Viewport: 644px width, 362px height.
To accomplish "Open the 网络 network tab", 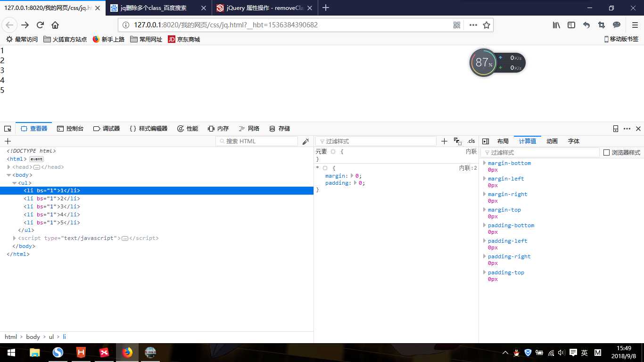I will coord(249,129).
